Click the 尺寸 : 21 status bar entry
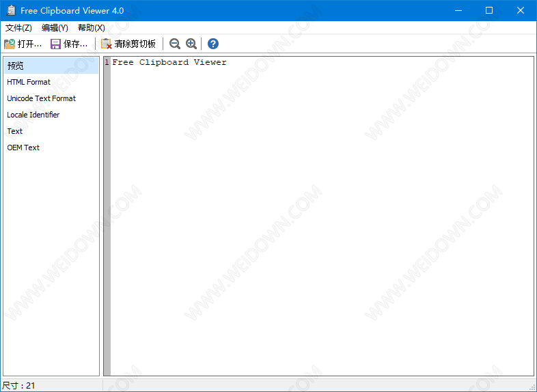The width and height of the screenshot is (537, 392). pyautogui.click(x=18, y=385)
